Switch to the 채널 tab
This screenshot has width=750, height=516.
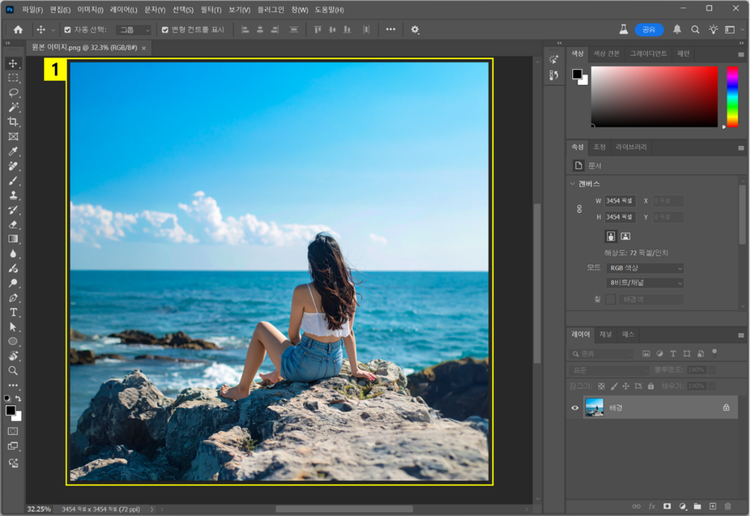pos(606,334)
